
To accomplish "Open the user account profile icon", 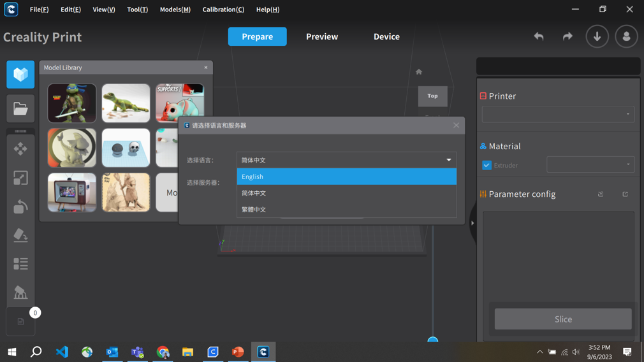I will click(626, 36).
